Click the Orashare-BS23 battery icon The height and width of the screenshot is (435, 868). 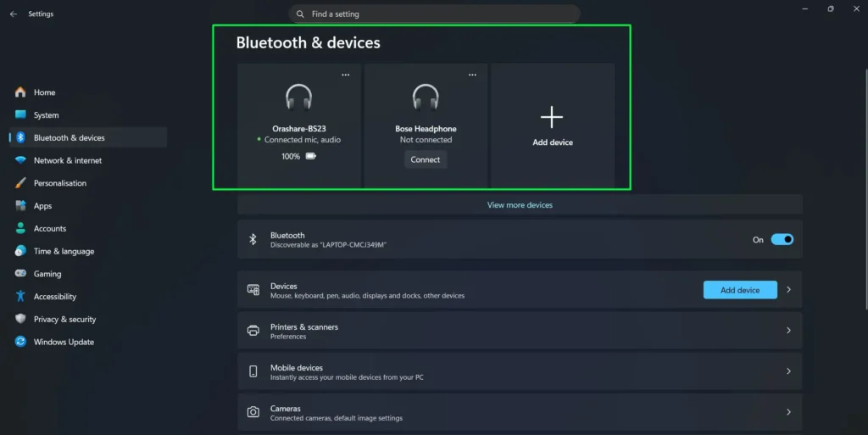tap(311, 156)
